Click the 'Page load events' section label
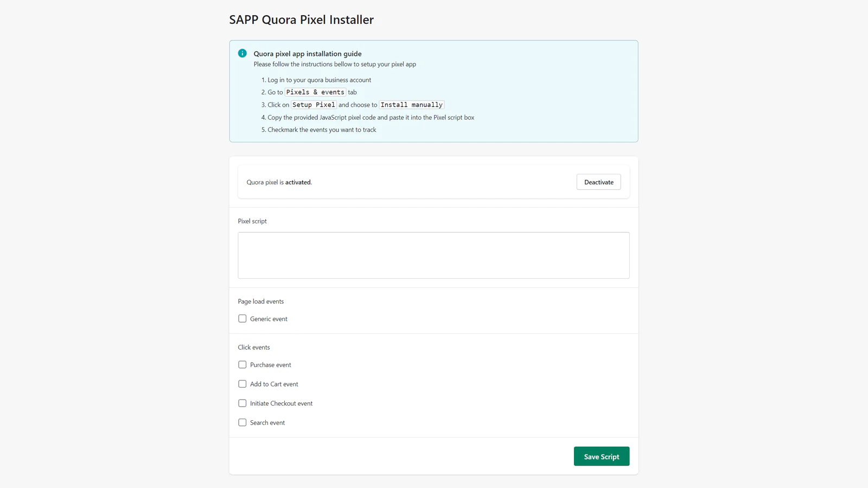 [x=260, y=301]
